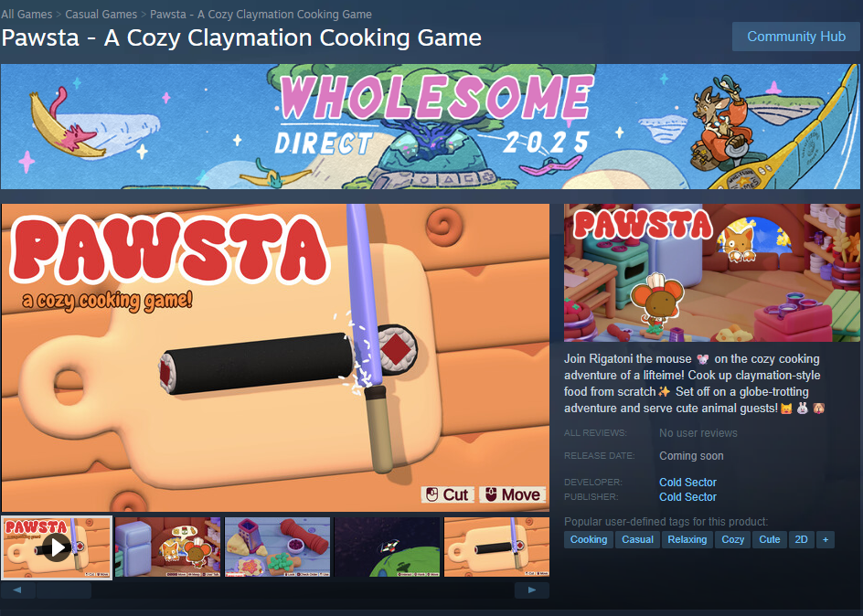This screenshot has height=616, width=863.
Task: Click the left arrow of thumbnail strip
Action: click(17, 590)
